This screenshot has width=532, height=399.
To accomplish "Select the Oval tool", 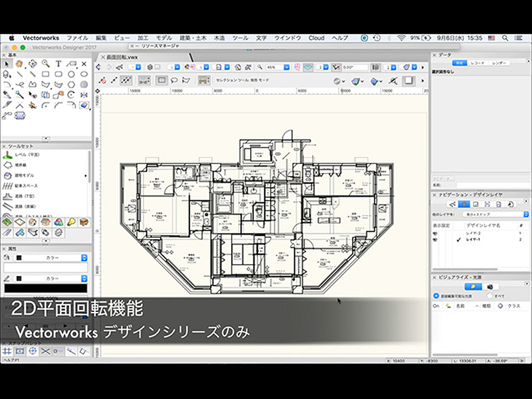I will coord(84,74).
